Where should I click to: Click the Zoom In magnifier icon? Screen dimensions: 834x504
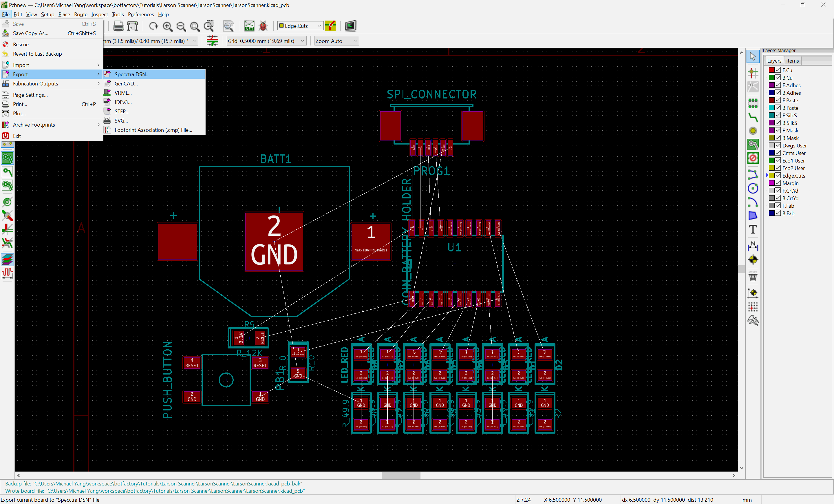(x=167, y=26)
